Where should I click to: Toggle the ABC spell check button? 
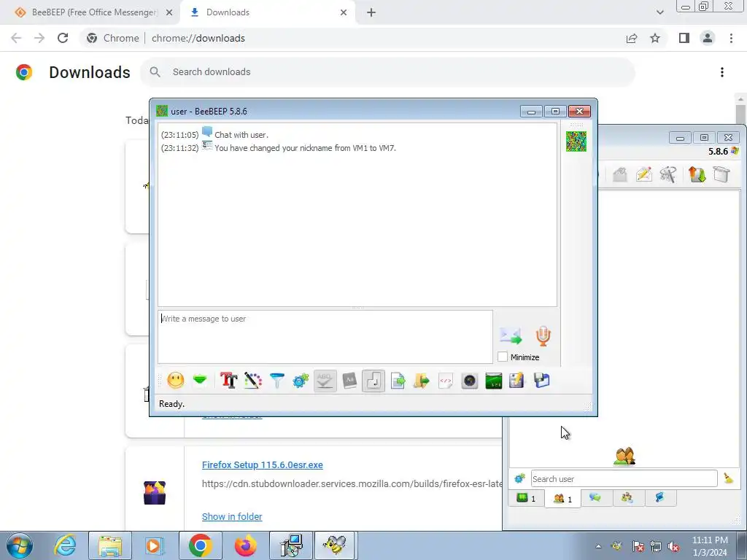click(325, 381)
